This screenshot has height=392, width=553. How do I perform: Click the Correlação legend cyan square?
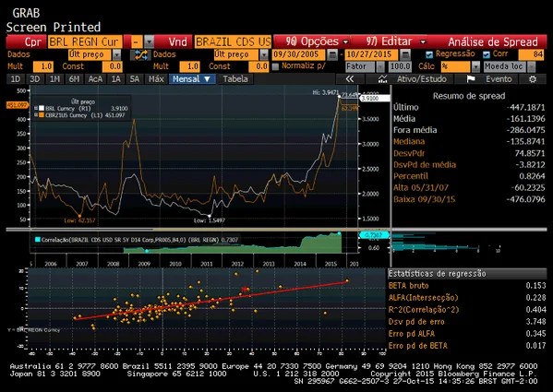point(37,240)
